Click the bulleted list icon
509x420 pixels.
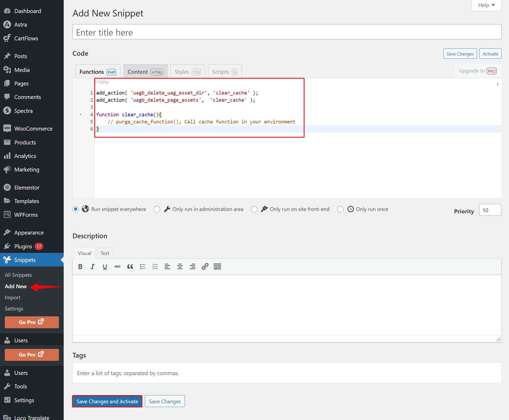[x=143, y=267]
